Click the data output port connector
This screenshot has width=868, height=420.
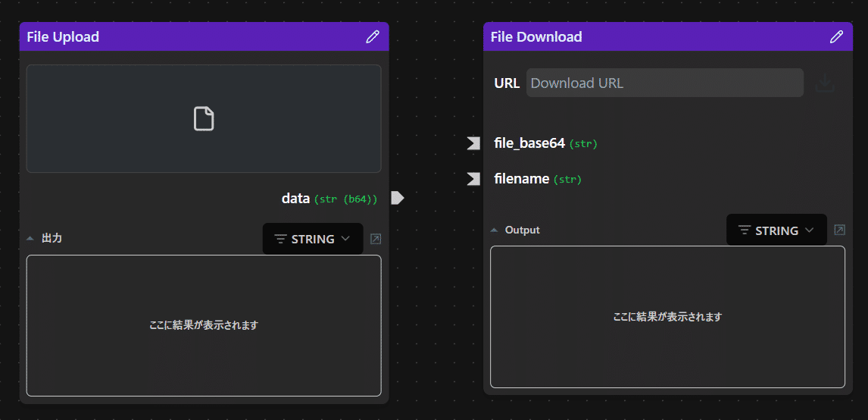398,198
